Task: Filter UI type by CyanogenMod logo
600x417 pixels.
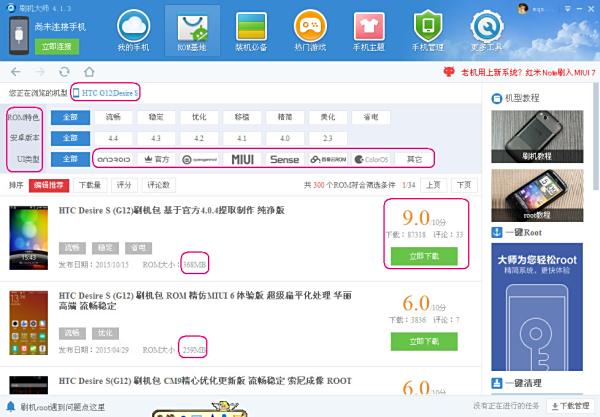Action: click(x=199, y=159)
